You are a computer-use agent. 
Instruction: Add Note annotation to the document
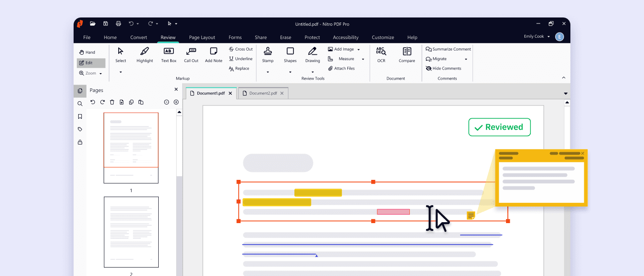[x=213, y=54]
